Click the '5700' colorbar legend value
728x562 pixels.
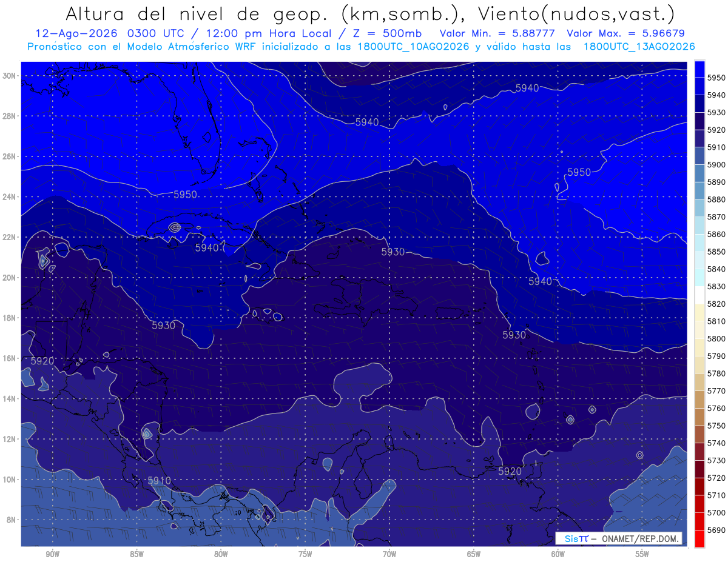(716, 513)
